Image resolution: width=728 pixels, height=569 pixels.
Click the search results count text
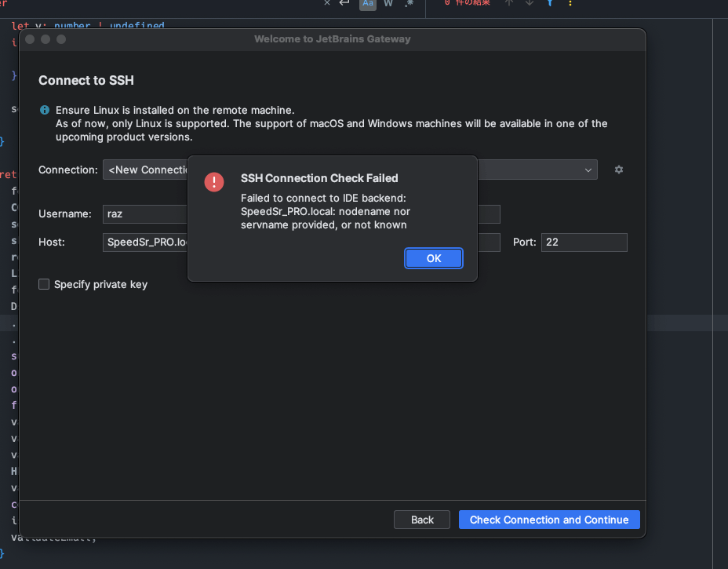pos(467,3)
